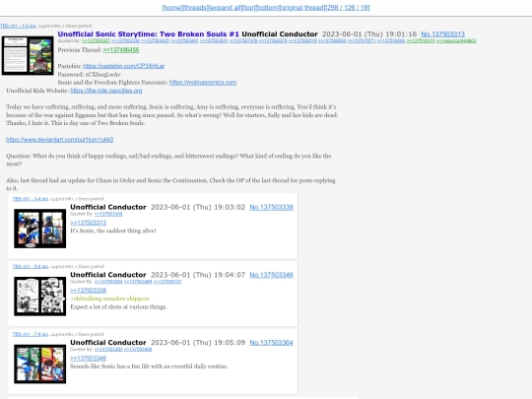The width and height of the screenshot is (532, 399).
Task: Follow reply quote link >>137503338
Action: pos(89,291)
